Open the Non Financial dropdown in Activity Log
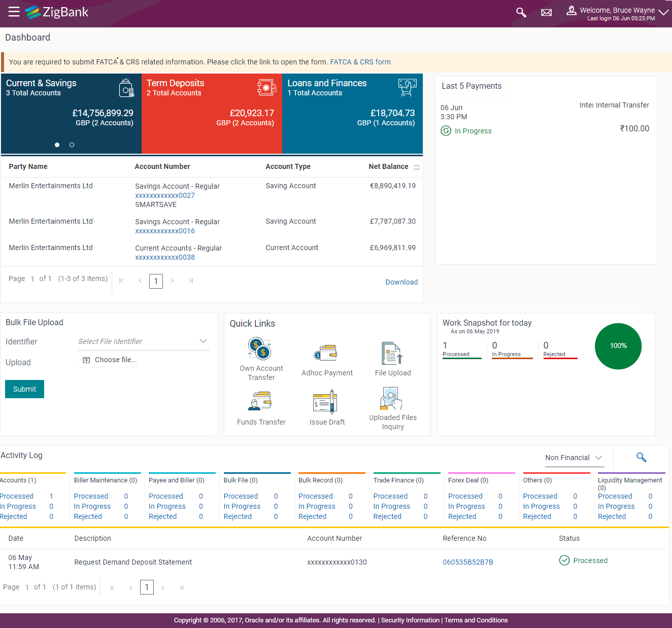Viewport: 672px width, 628px height. tap(574, 458)
